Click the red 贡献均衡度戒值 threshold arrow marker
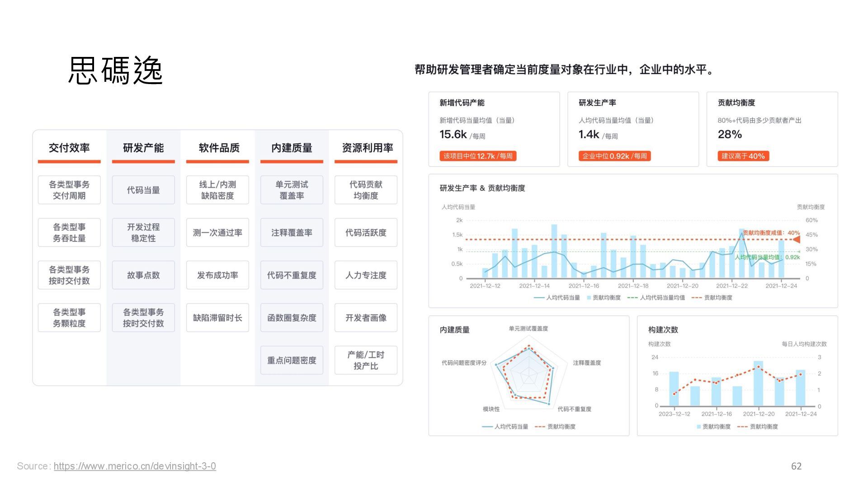 click(x=797, y=239)
